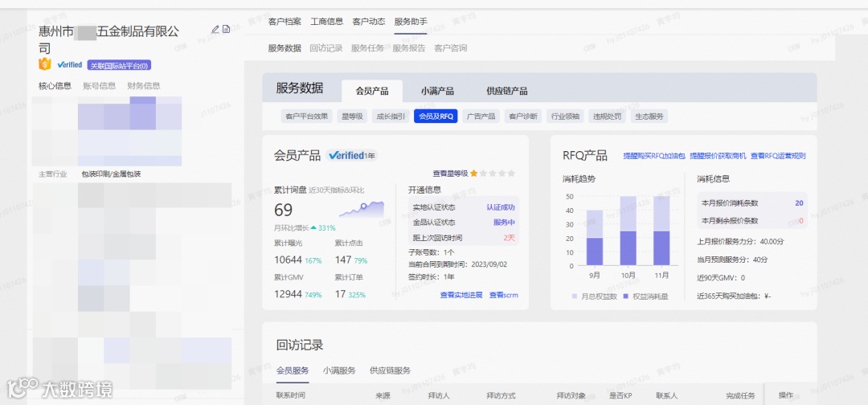Click the pencil edit icon beside company name

(x=215, y=29)
